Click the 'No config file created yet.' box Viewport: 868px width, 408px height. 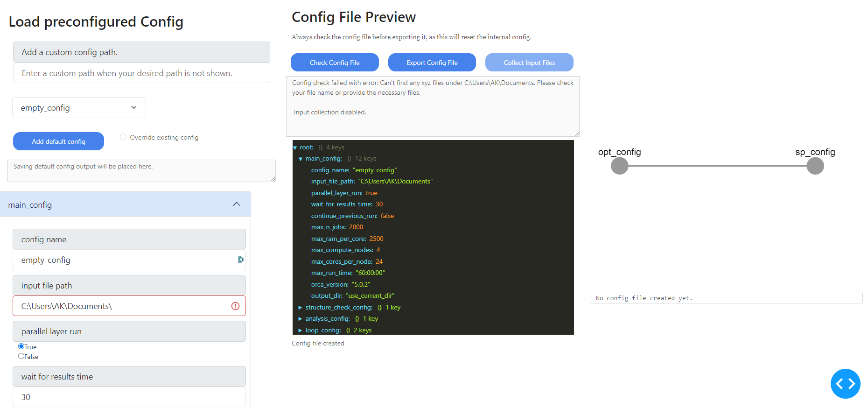pyautogui.click(x=726, y=298)
